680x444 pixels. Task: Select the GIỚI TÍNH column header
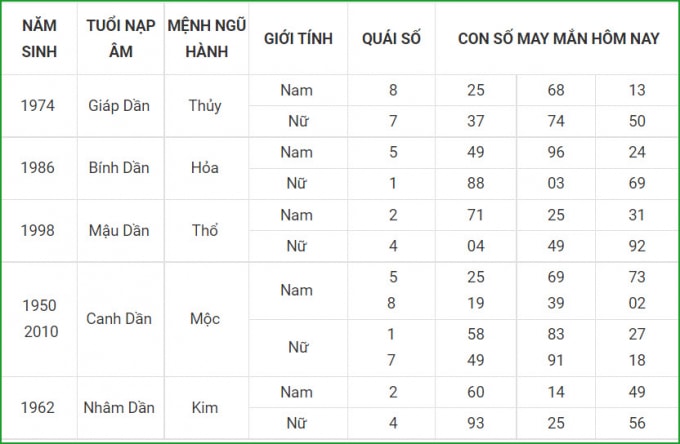298,39
